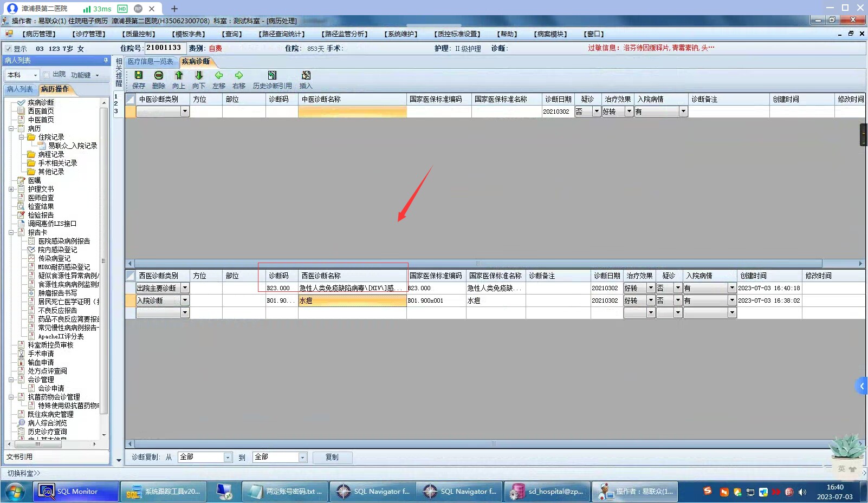The image size is (868, 503).
Task: Open 本科 department dropdown
Action: [36, 75]
